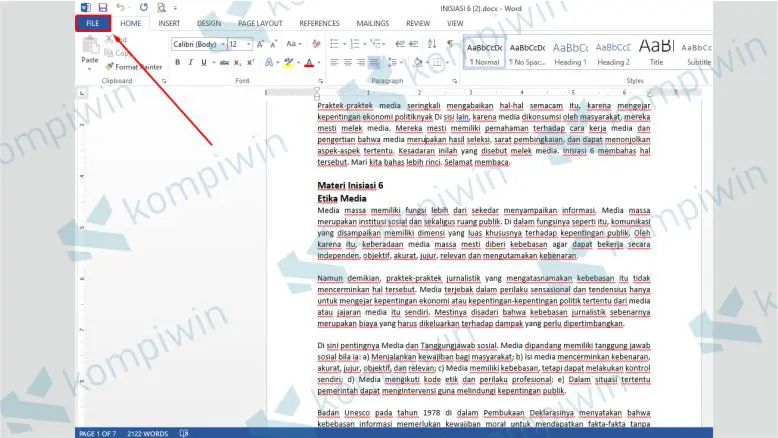Image resolution: width=778 pixels, height=438 pixels.
Task: Open the REVIEW tab
Action: click(x=418, y=23)
